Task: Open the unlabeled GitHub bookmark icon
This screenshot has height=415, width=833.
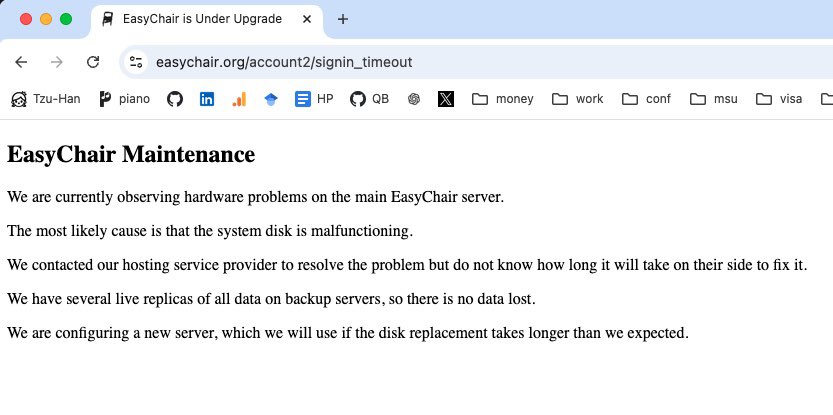Action: click(x=175, y=99)
